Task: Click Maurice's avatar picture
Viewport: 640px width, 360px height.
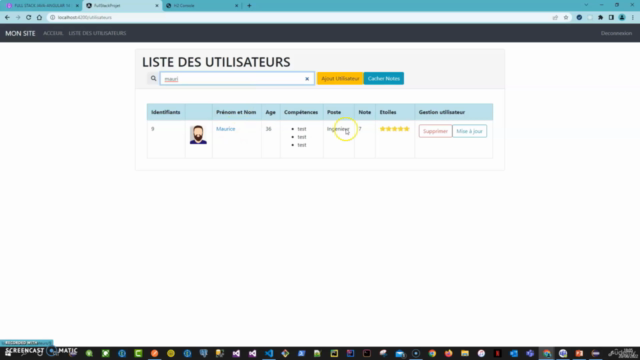Action: click(x=198, y=135)
